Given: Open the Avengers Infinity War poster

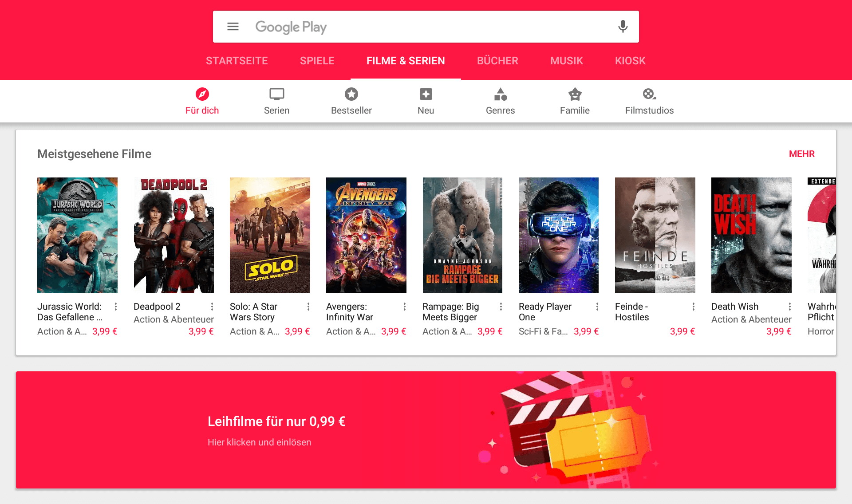Looking at the screenshot, I should (366, 235).
